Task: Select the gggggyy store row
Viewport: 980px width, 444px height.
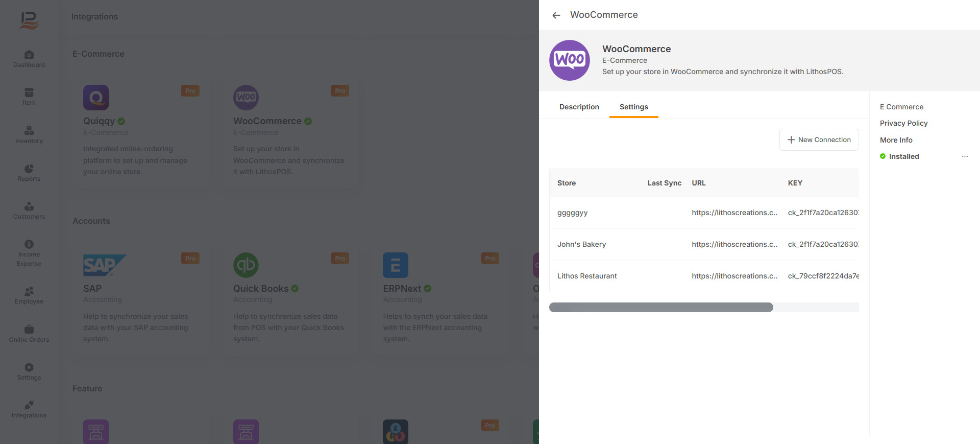Action: tap(704, 213)
